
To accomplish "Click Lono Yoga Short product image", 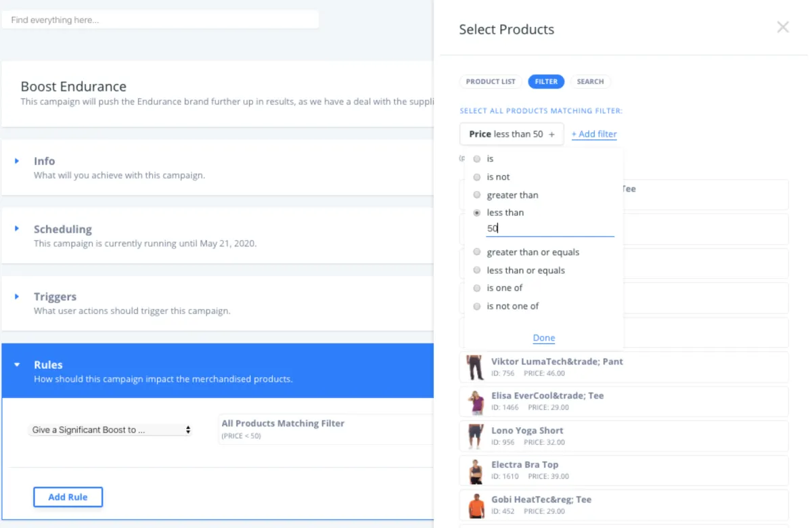I will tap(475, 436).
